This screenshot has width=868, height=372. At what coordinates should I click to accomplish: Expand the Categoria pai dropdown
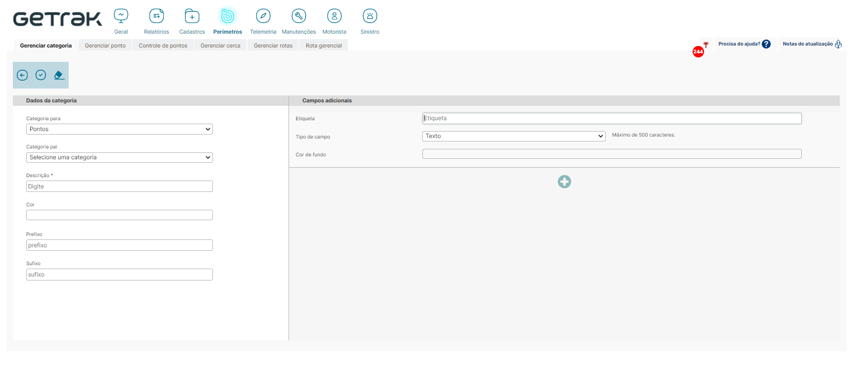click(120, 157)
